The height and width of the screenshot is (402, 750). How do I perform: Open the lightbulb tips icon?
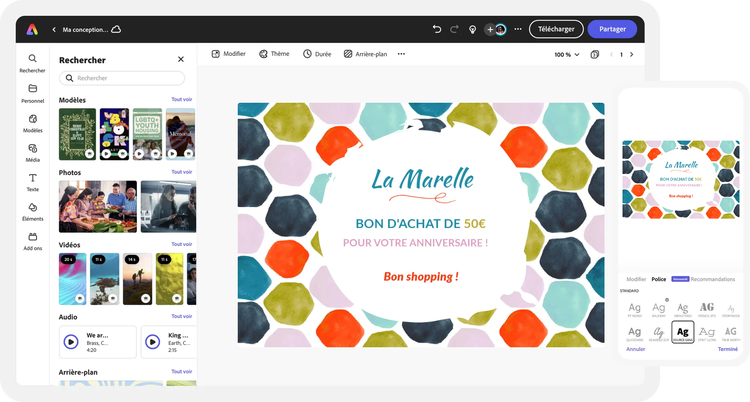pos(472,30)
